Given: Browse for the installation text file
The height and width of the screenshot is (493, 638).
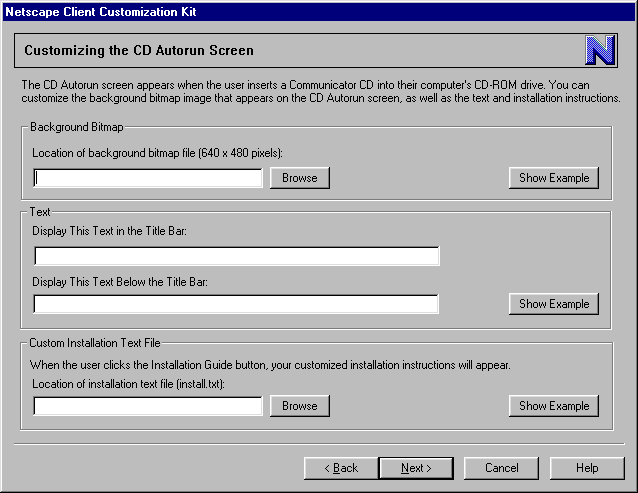Looking at the screenshot, I should 299,406.
